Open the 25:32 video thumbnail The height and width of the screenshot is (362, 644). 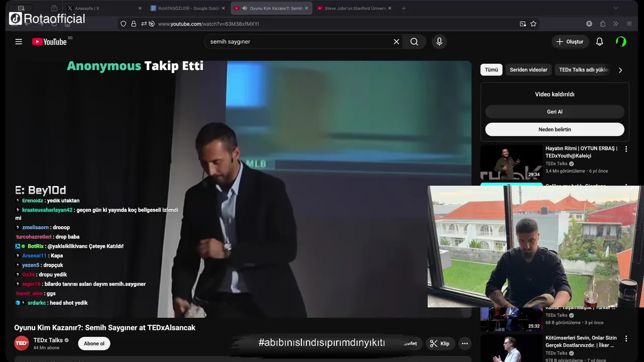click(511, 319)
